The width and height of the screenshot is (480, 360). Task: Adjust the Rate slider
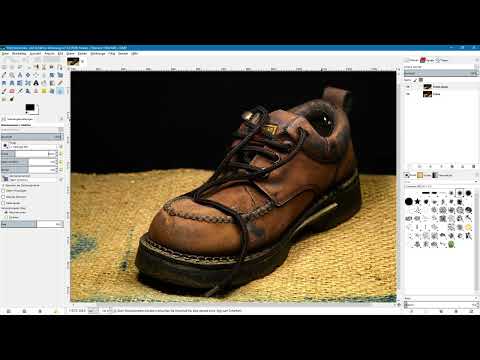(31, 224)
